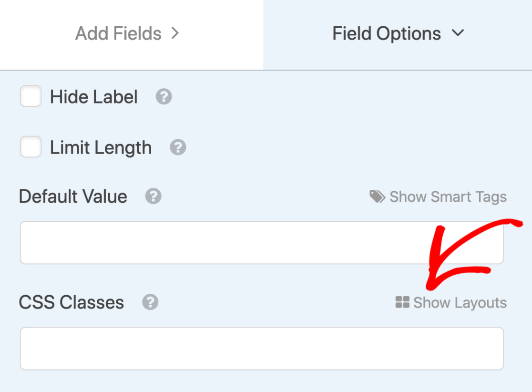Open Show Layouts for CSS Classes
532x392 pixels.
(451, 302)
